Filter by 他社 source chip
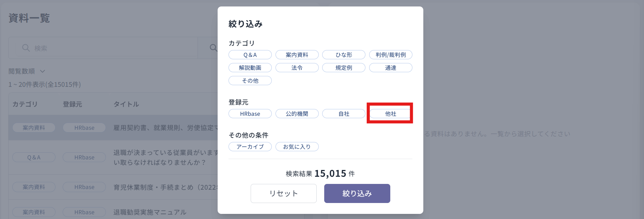This screenshot has height=219, width=644. [x=391, y=114]
